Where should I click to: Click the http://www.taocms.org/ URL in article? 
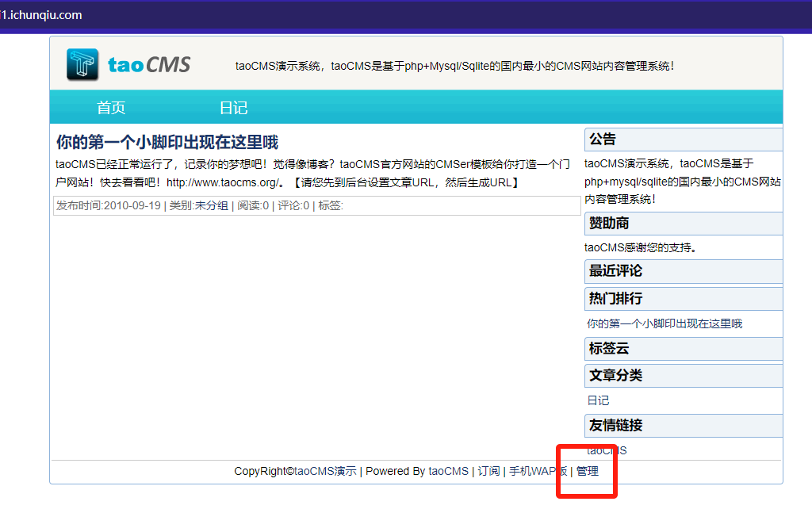(223, 182)
